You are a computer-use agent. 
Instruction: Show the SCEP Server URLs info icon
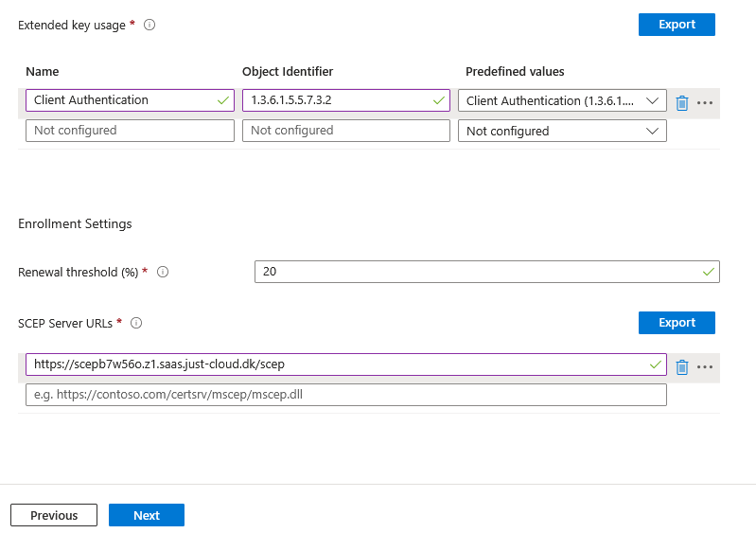coord(136,323)
